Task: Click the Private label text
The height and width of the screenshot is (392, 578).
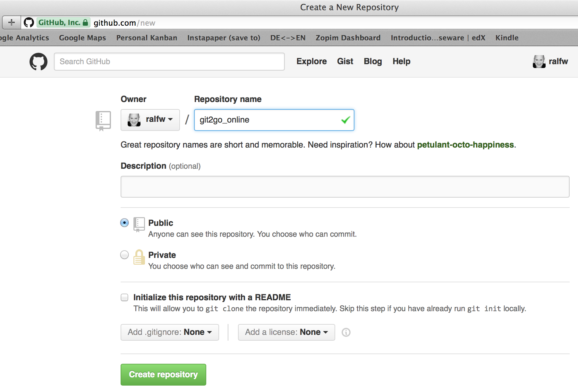Action: (162, 255)
